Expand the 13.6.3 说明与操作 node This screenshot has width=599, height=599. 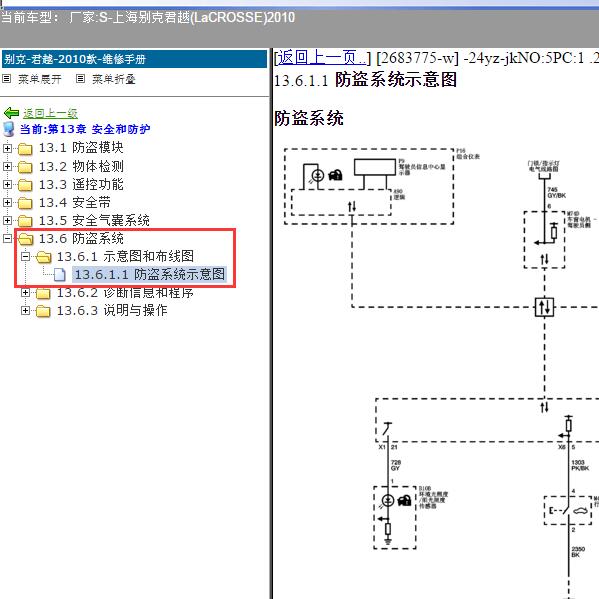pos(25,311)
